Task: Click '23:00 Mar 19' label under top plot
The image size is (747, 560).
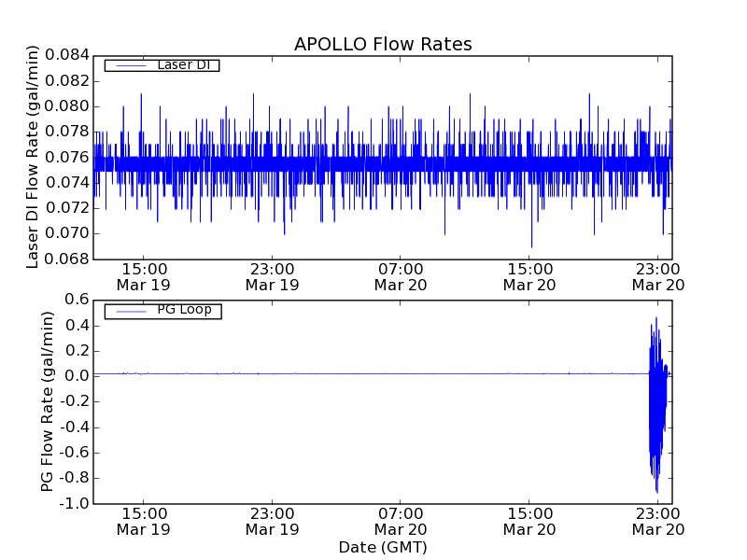Action: [272, 277]
